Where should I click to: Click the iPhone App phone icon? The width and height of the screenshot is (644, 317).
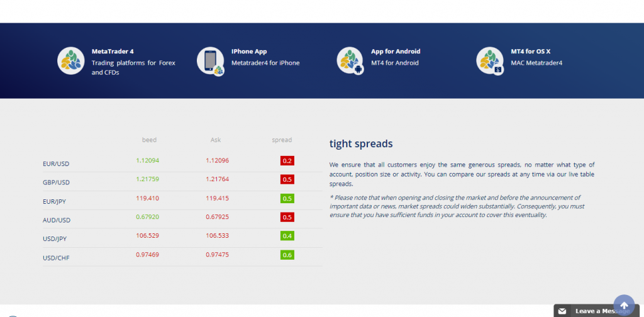tap(211, 61)
